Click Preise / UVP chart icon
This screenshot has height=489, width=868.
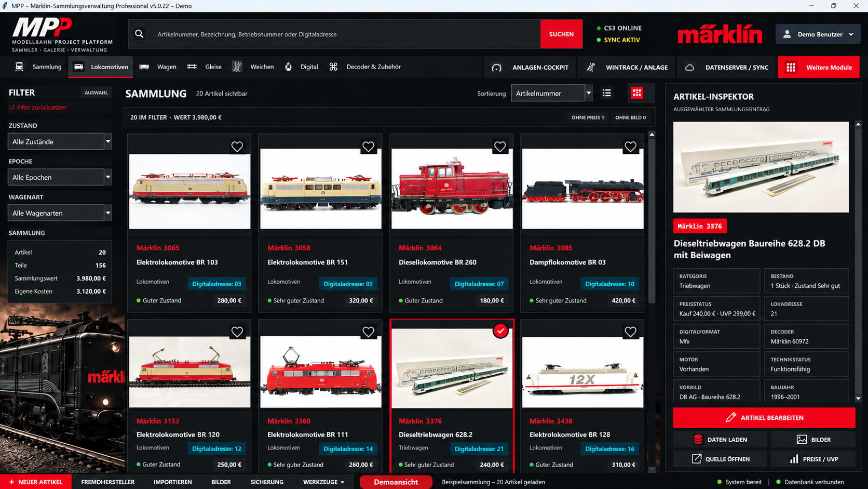pyautogui.click(x=794, y=459)
